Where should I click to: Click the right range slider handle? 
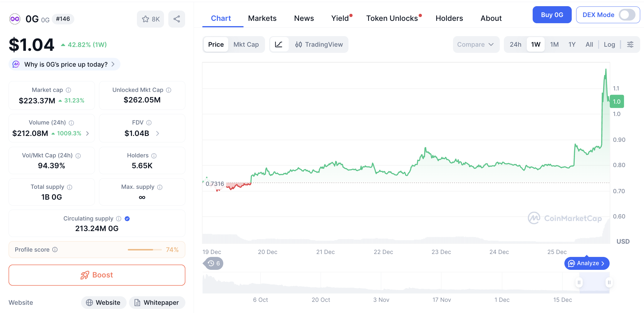pos(609,282)
